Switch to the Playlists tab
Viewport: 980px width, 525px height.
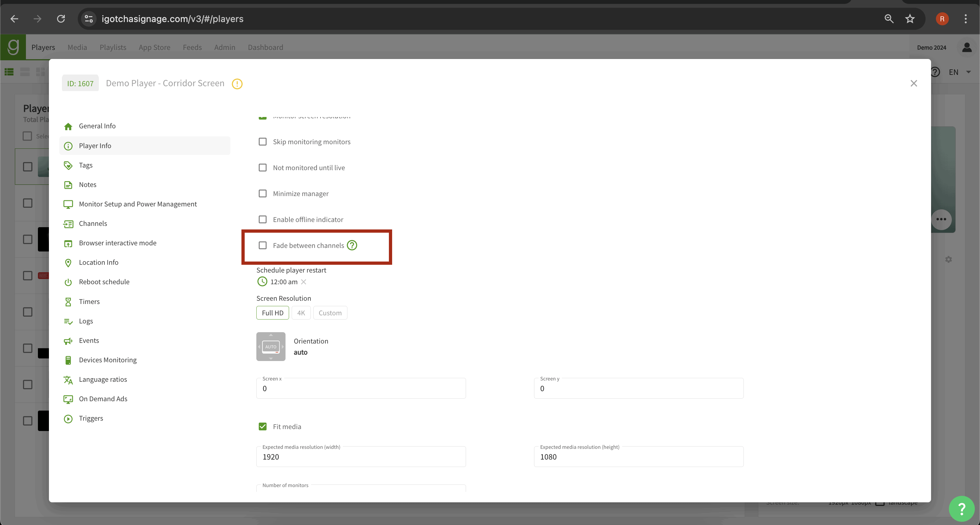click(x=112, y=47)
